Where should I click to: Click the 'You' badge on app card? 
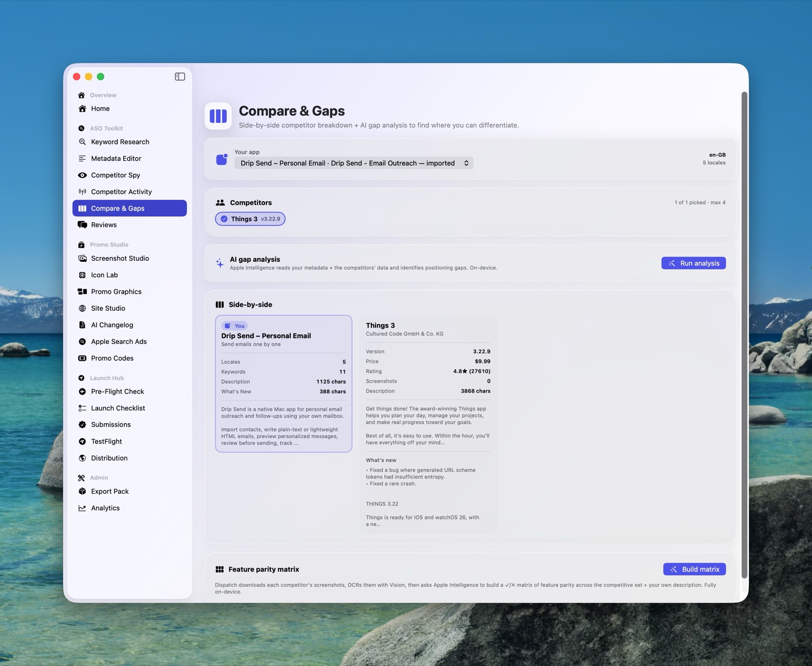234,326
